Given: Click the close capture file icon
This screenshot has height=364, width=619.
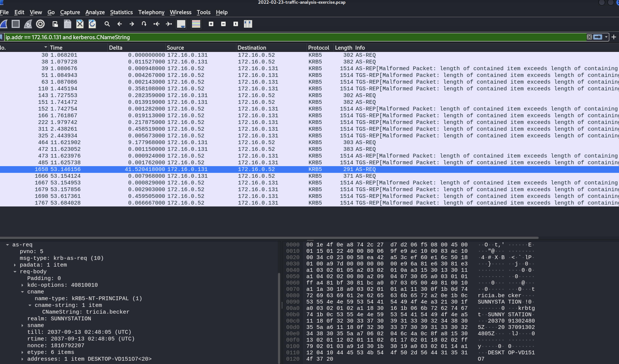Looking at the screenshot, I should (80, 24).
